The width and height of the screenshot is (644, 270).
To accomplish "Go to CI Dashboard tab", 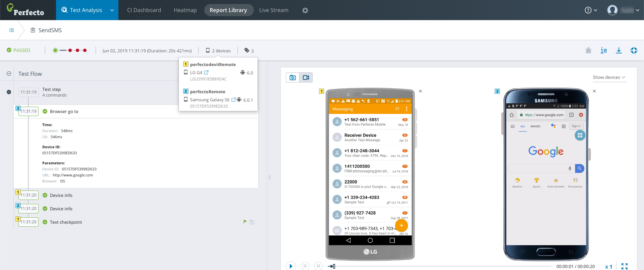I will tap(144, 10).
